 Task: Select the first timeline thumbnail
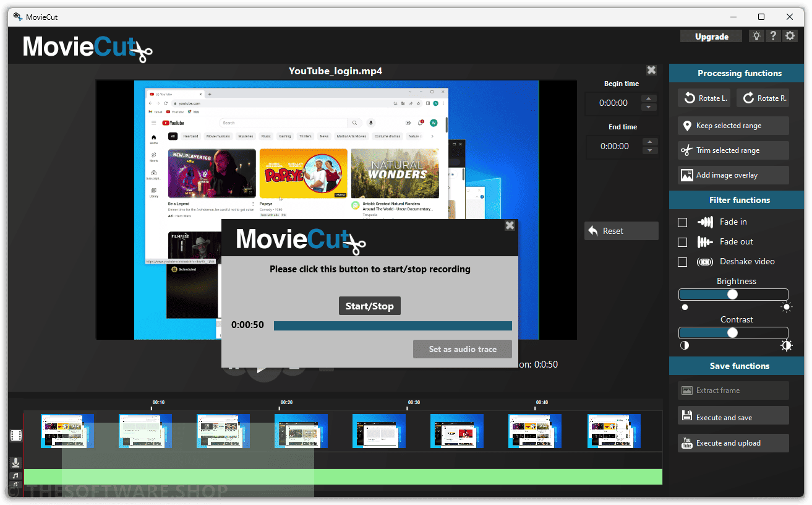click(x=67, y=431)
